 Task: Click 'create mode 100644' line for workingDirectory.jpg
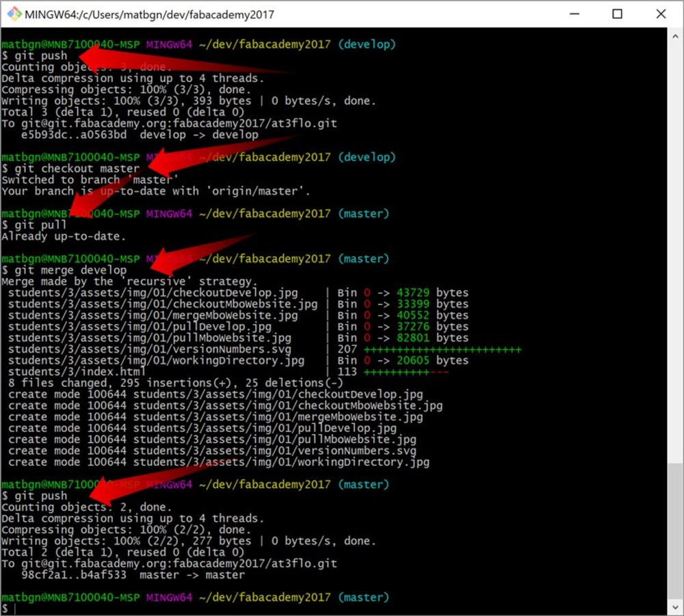(219, 462)
